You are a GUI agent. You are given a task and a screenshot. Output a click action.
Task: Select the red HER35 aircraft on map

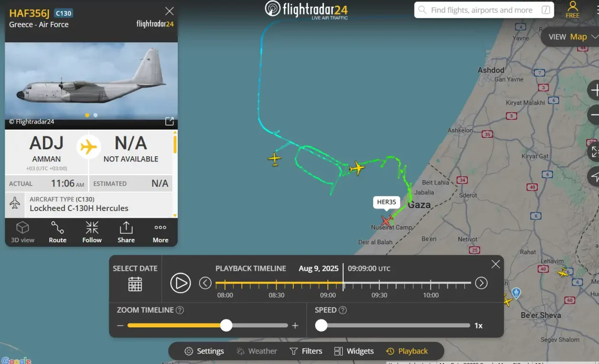[387, 220]
